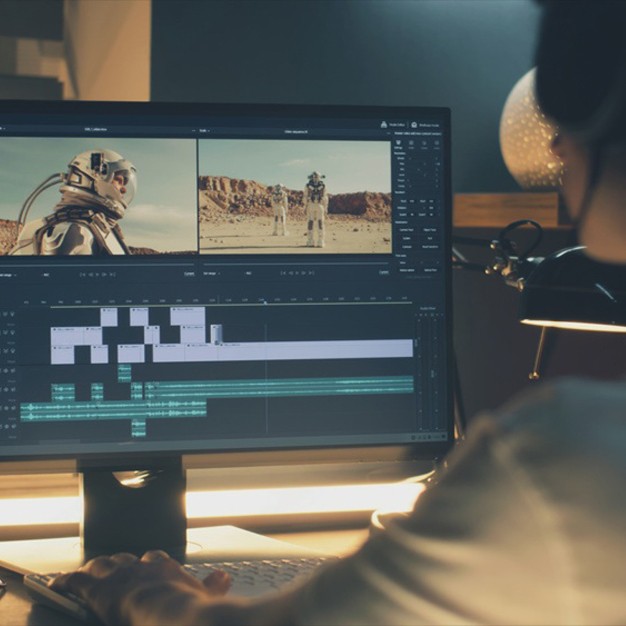Go to sequence start in right program monitor
The width and height of the screenshot is (626, 626).
click(283, 273)
